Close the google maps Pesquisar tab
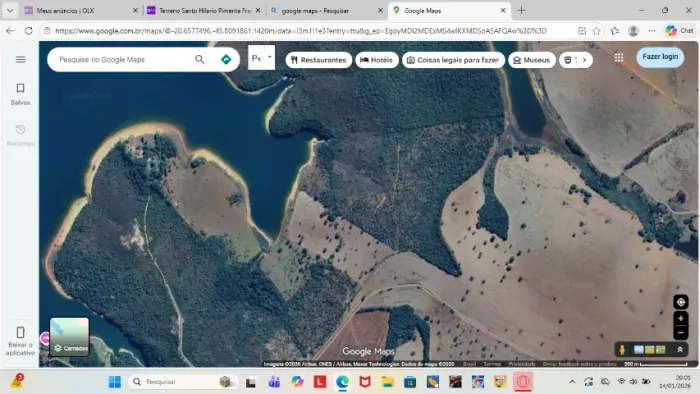Image resolution: width=700 pixels, height=394 pixels. 380,10
